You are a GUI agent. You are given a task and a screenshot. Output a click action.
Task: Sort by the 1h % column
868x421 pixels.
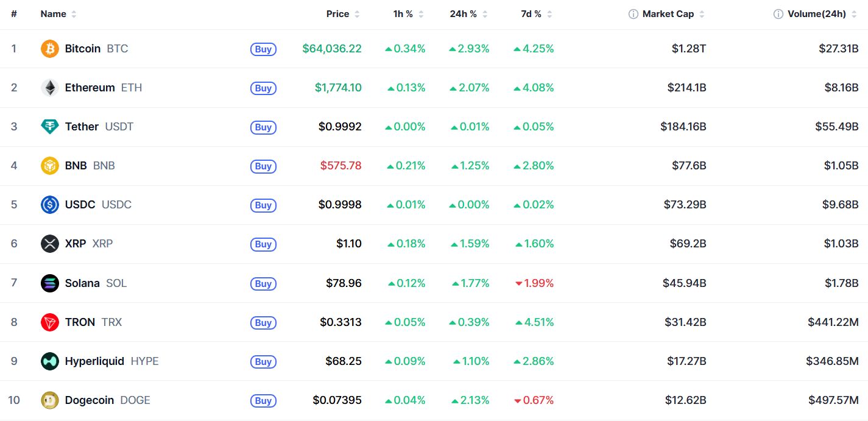[409, 14]
